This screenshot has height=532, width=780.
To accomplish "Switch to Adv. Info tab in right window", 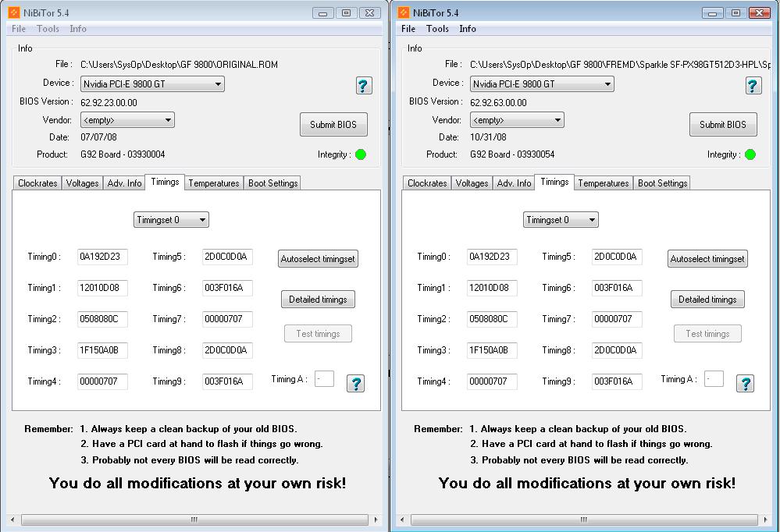I will click(514, 183).
